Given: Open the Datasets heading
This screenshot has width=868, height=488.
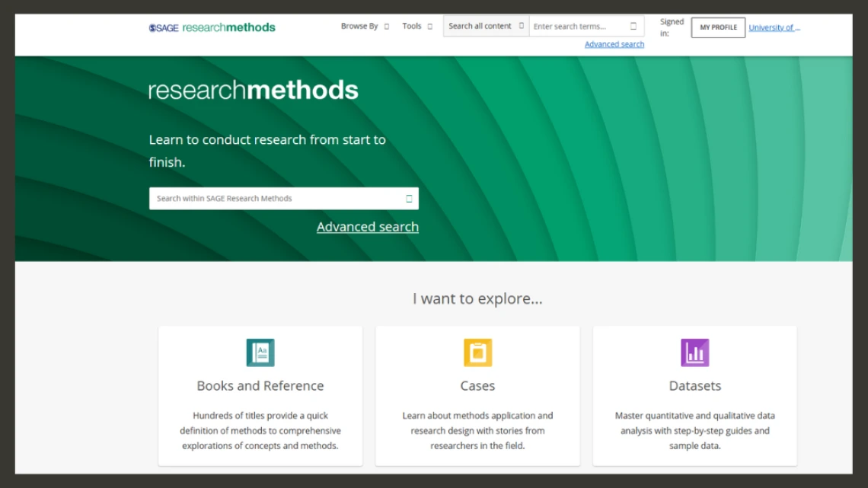Looking at the screenshot, I should [x=694, y=386].
